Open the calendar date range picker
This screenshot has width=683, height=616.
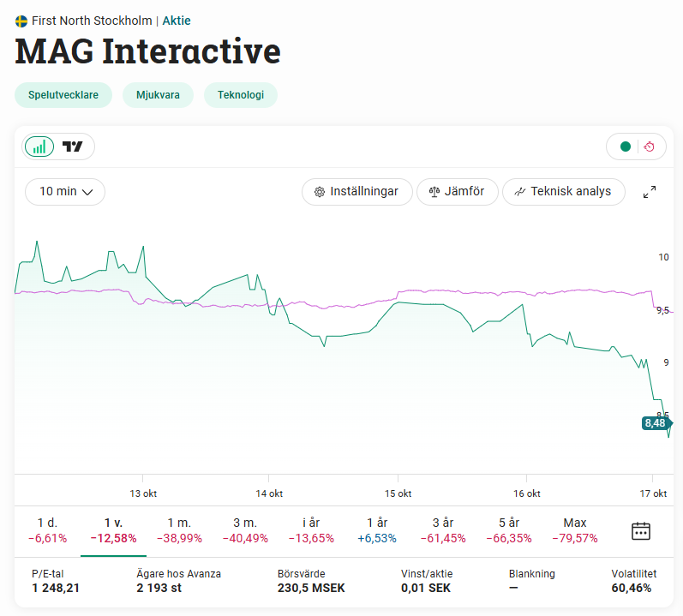point(641,531)
